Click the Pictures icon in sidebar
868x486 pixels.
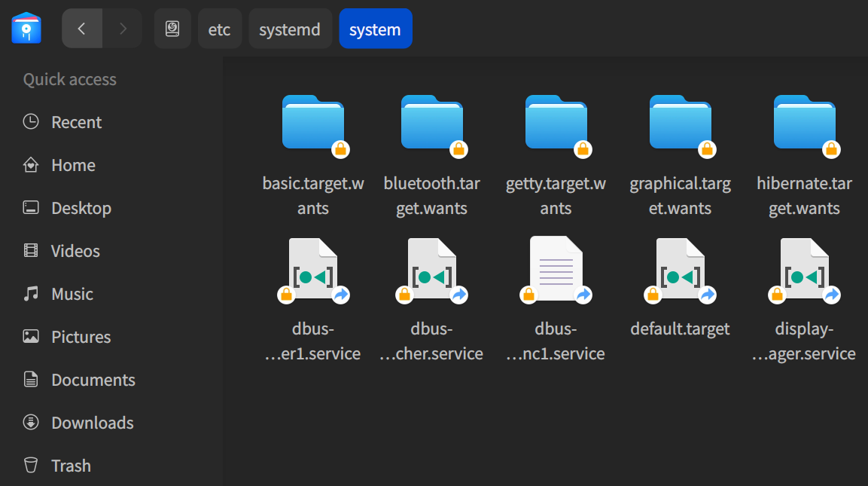(x=31, y=336)
